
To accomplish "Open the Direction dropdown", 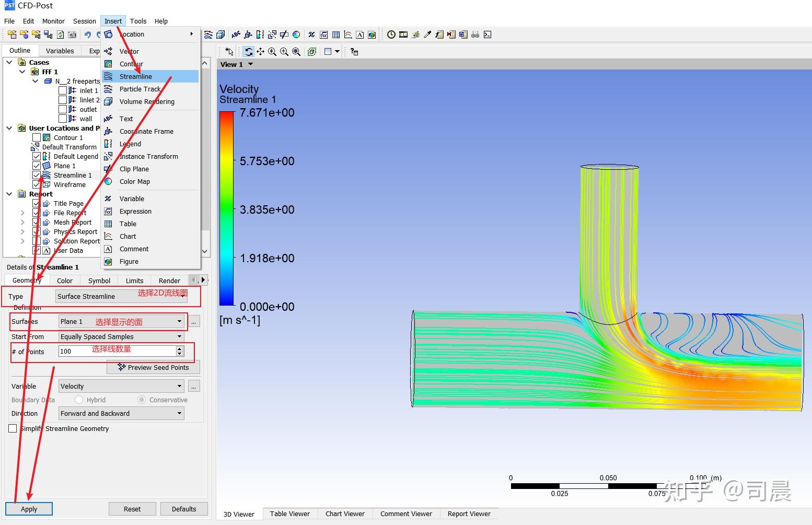I will tap(121, 413).
